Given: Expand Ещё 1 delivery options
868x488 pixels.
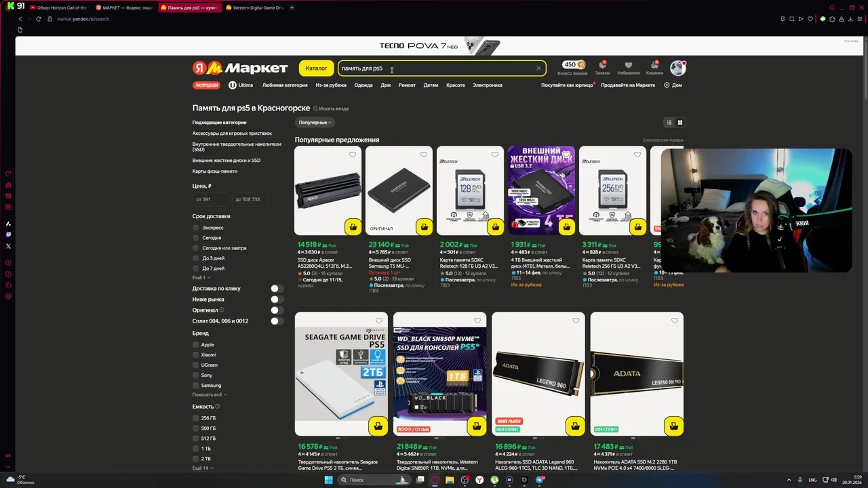Looking at the screenshot, I should [201, 278].
